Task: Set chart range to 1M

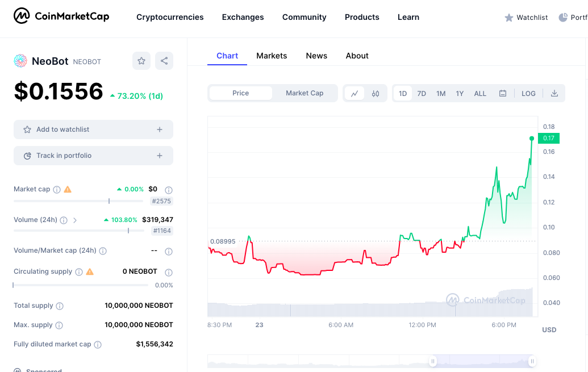Action: pos(441,93)
